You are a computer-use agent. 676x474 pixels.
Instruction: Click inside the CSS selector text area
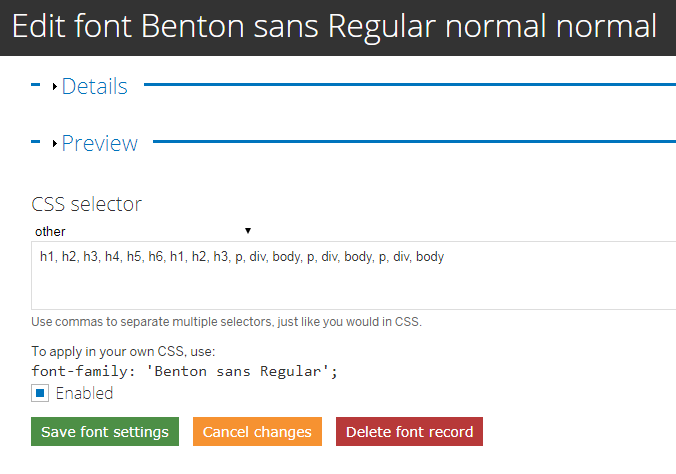tap(354, 275)
